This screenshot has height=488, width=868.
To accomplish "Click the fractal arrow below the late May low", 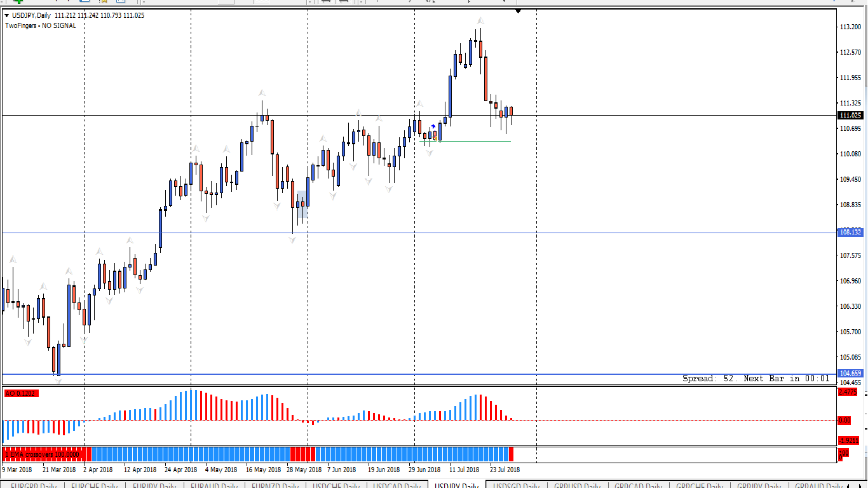I will coord(292,240).
